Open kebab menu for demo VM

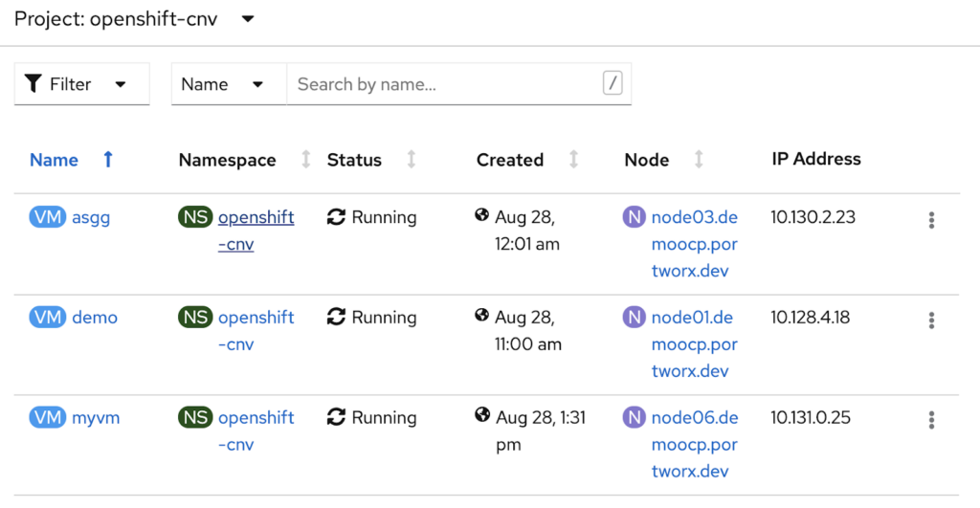pos(930,320)
